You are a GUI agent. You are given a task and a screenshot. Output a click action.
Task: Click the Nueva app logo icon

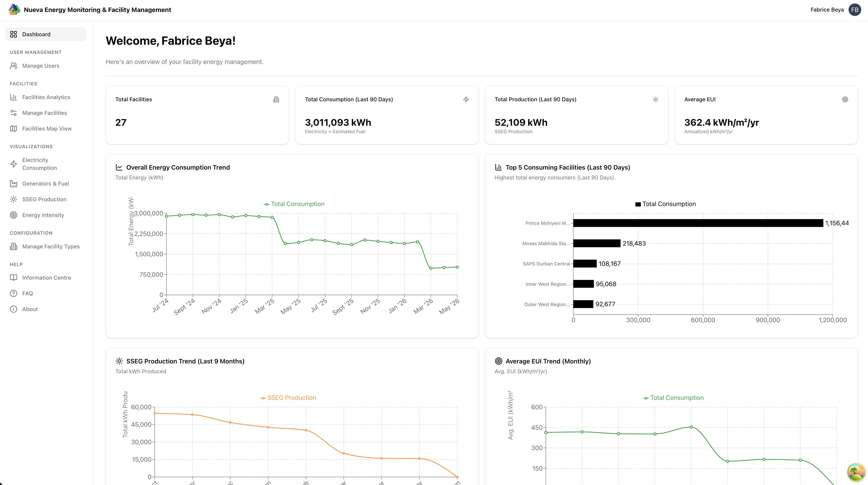pos(14,9)
